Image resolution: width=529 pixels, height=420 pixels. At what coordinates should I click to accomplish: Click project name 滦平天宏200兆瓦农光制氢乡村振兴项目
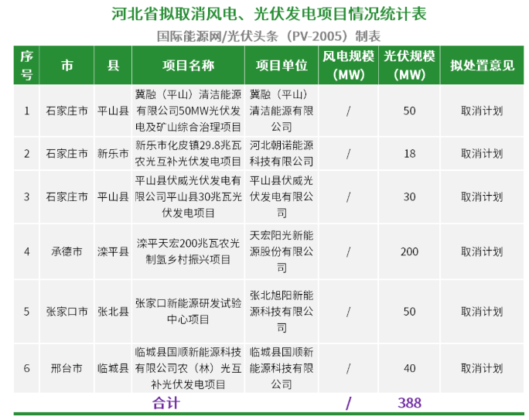pyautogui.click(x=188, y=252)
